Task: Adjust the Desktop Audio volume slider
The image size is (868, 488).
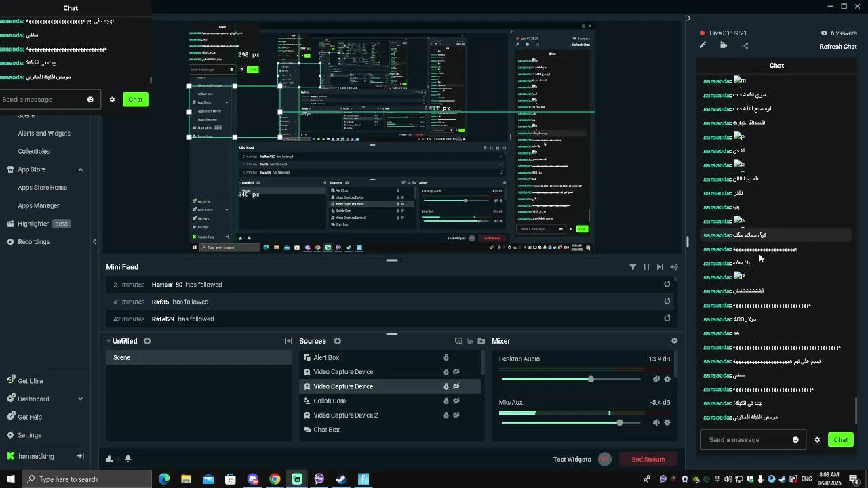Action: tap(591, 380)
